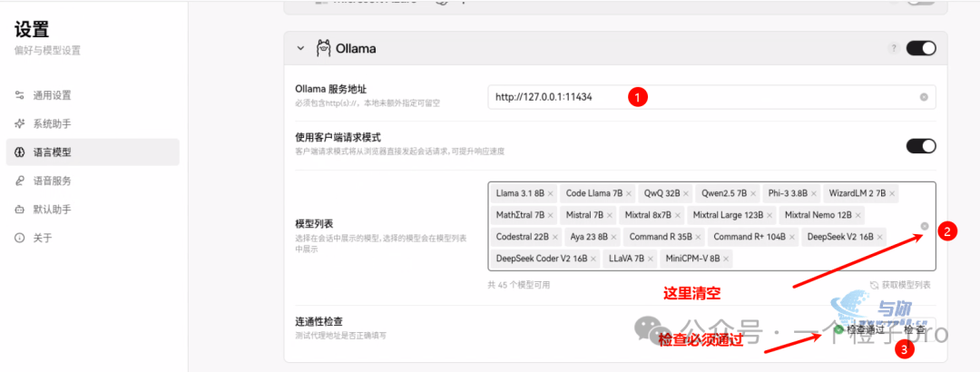Remove the LLaVA 7B model tag
980x372 pixels.
650,259
